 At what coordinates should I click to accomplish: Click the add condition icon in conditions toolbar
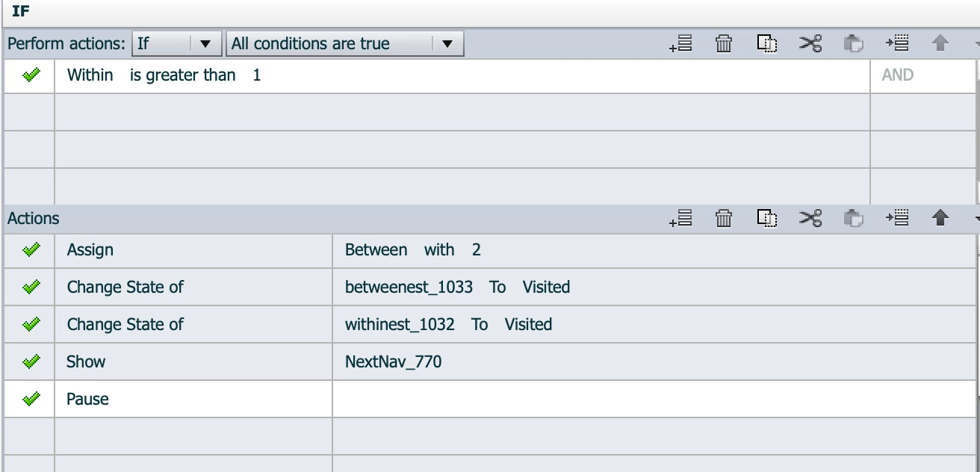(680, 44)
